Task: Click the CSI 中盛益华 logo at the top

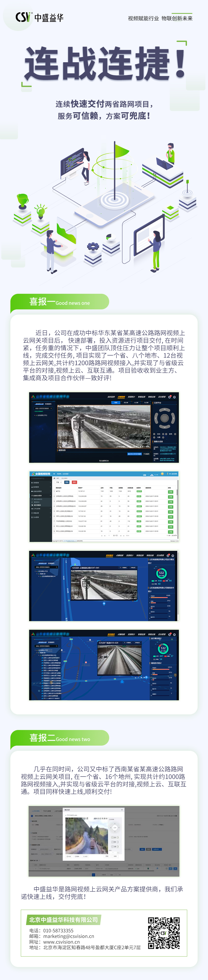Action: pyautogui.click(x=39, y=17)
